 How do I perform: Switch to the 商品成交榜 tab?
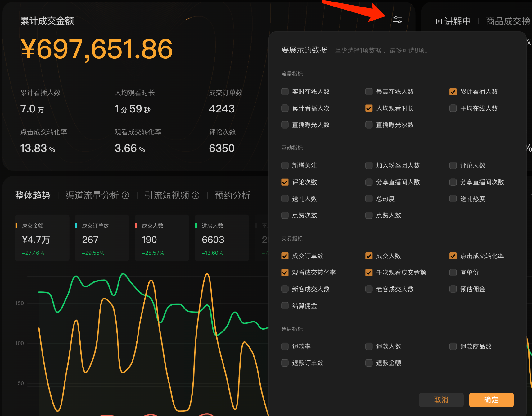(507, 21)
